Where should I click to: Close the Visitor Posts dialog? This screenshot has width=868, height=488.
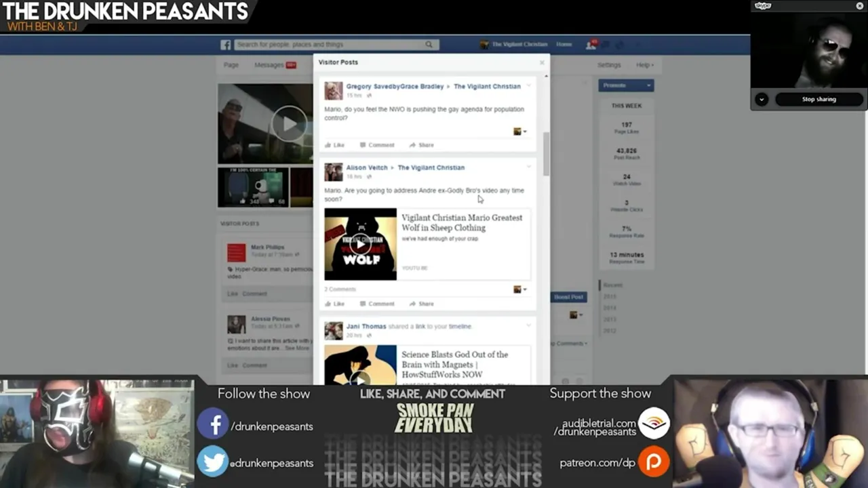coord(542,62)
